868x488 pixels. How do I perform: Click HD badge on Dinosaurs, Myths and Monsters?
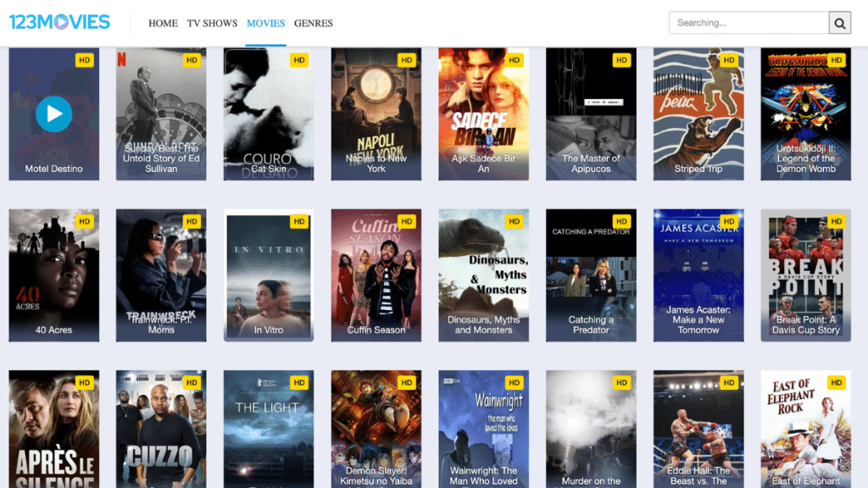point(514,221)
